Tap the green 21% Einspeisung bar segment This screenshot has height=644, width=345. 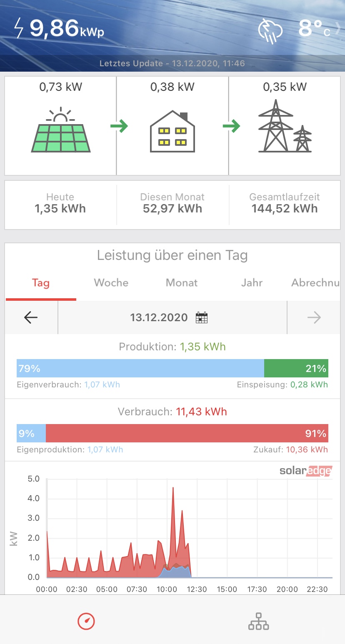pyautogui.click(x=296, y=368)
